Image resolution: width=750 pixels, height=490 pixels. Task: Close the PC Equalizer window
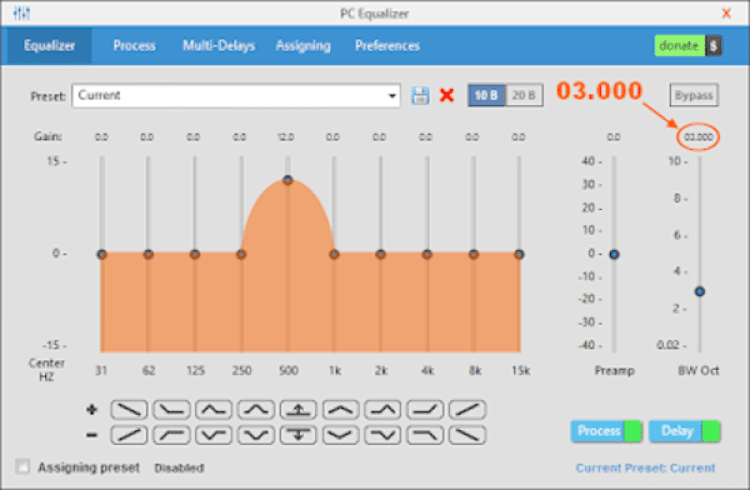tap(726, 13)
